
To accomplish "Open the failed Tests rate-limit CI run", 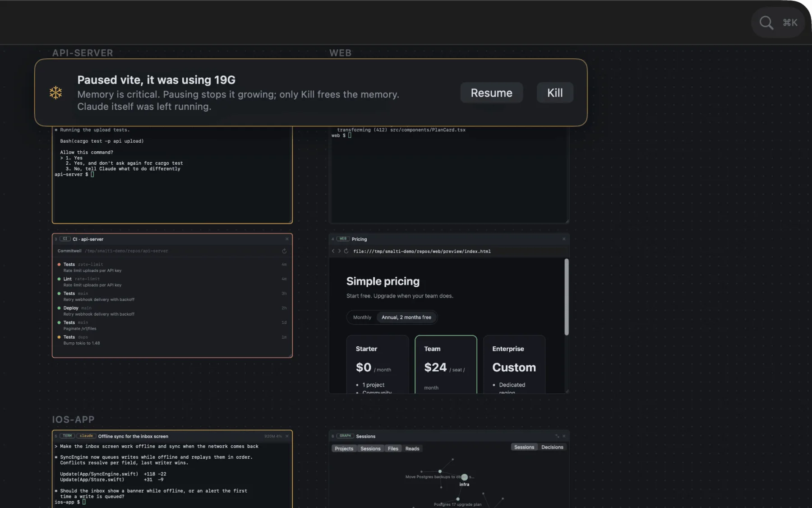I will tap(172, 267).
